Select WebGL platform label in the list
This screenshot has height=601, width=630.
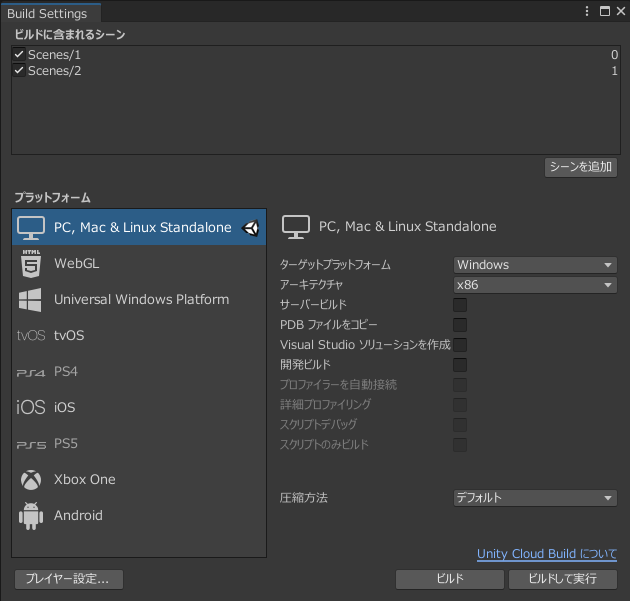pyautogui.click(x=76, y=264)
